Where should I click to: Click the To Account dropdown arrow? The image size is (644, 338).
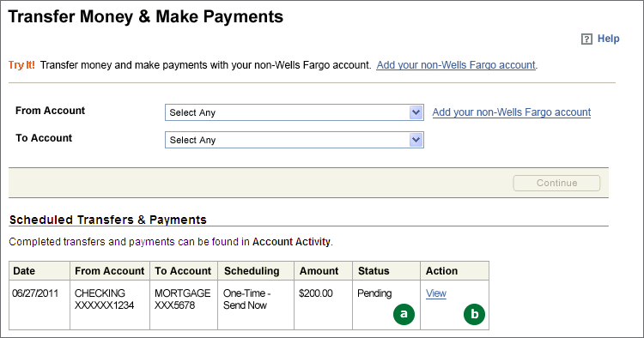pos(416,140)
